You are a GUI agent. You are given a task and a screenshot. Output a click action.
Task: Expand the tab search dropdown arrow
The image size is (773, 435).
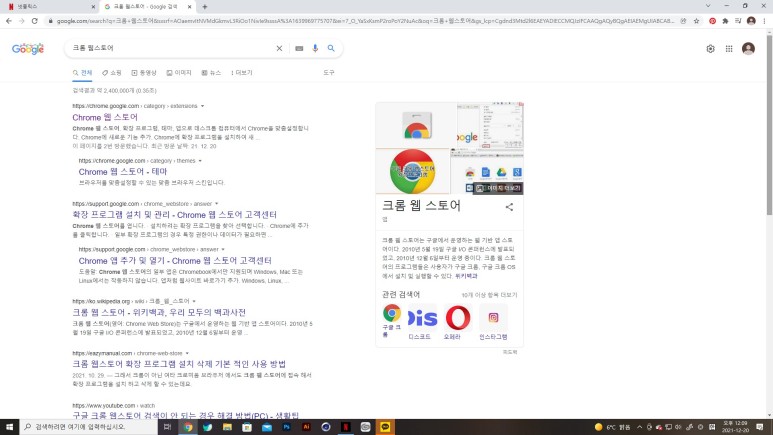pos(708,6)
